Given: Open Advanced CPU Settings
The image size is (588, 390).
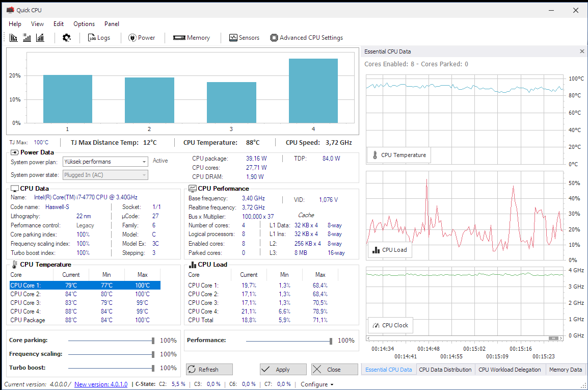Looking at the screenshot, I should click(x=307, y=38).
